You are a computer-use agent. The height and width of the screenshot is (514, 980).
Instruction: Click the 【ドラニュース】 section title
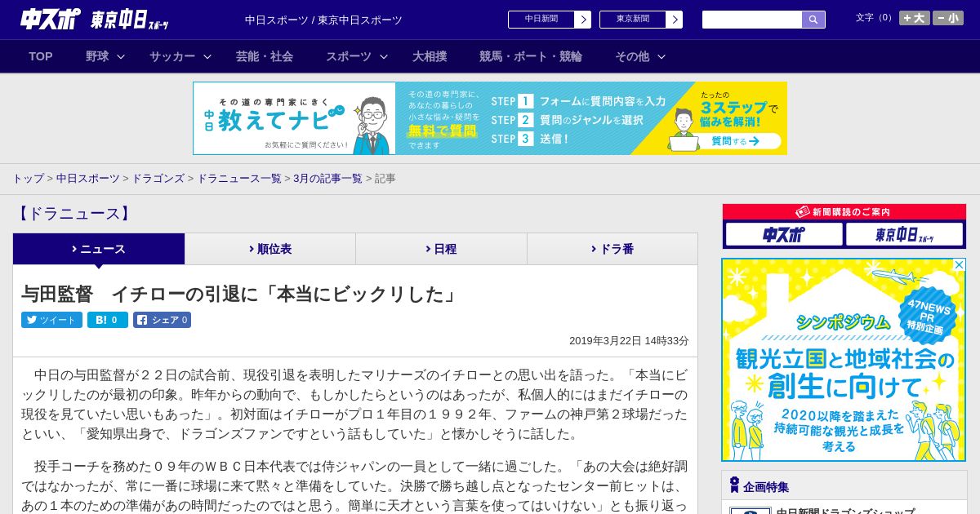(73, 214)
